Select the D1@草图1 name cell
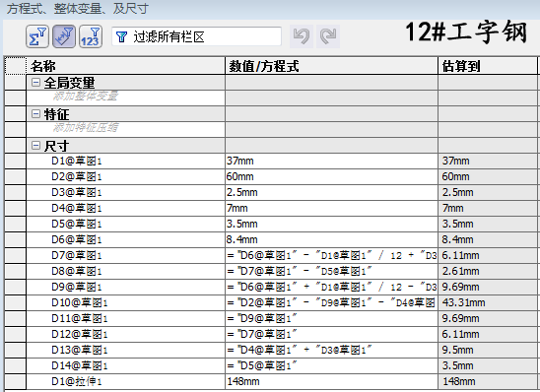Viewport: 540px width, 392px height. click(126, 162)
